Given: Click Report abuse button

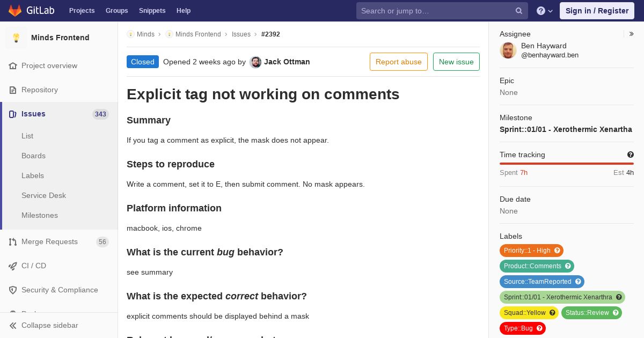Looking at the screenshot, I should [399, 62].
